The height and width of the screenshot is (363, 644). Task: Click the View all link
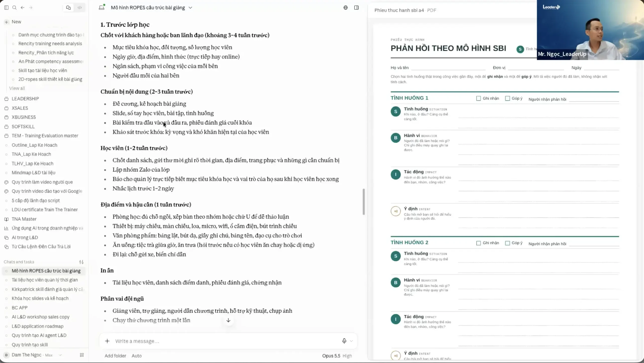point(17,88)
